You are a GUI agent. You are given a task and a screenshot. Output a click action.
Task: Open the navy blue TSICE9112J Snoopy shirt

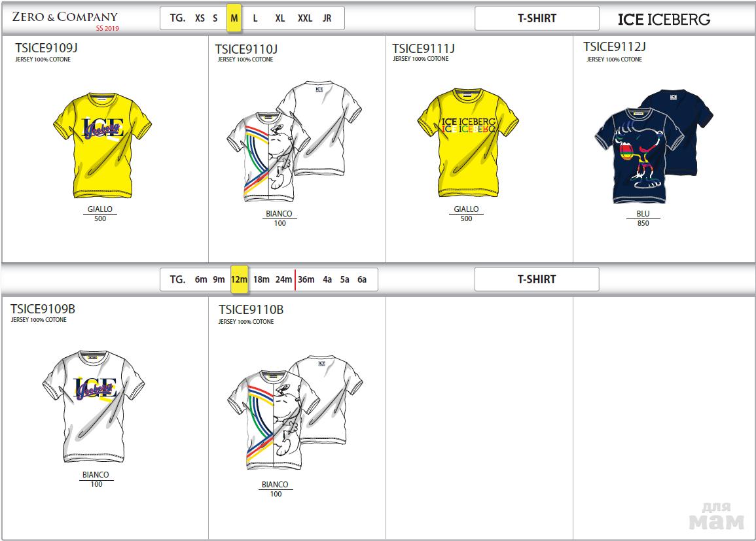(x=653, y=146)
